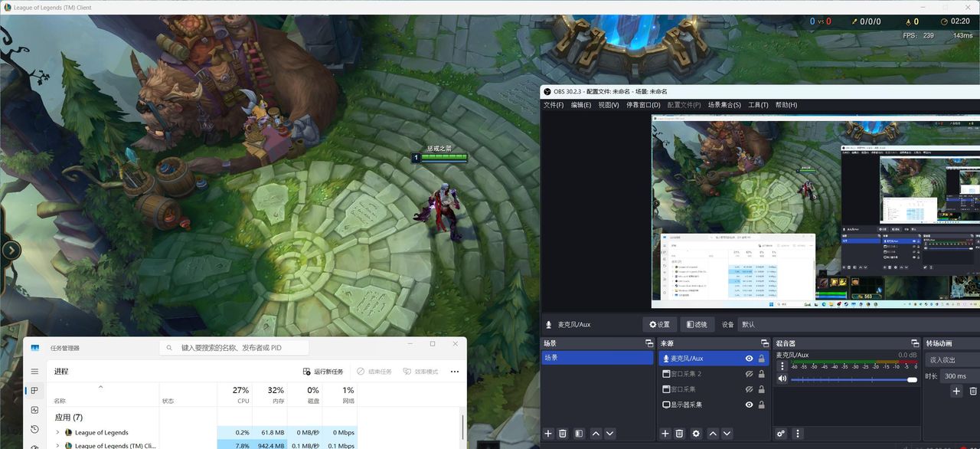Select 窗口采集 2 source row

(x=712, y=374)
